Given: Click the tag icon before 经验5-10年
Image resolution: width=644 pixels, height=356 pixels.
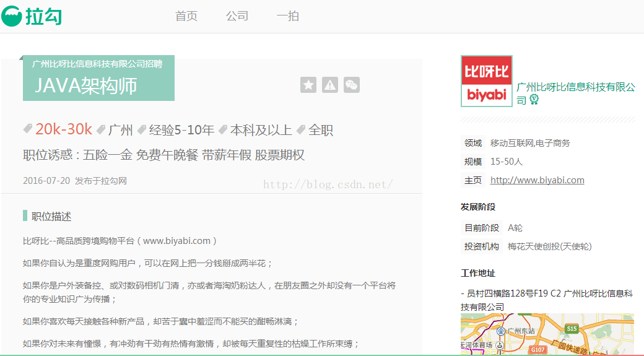Looking at the screenshot, I should 142,130.
